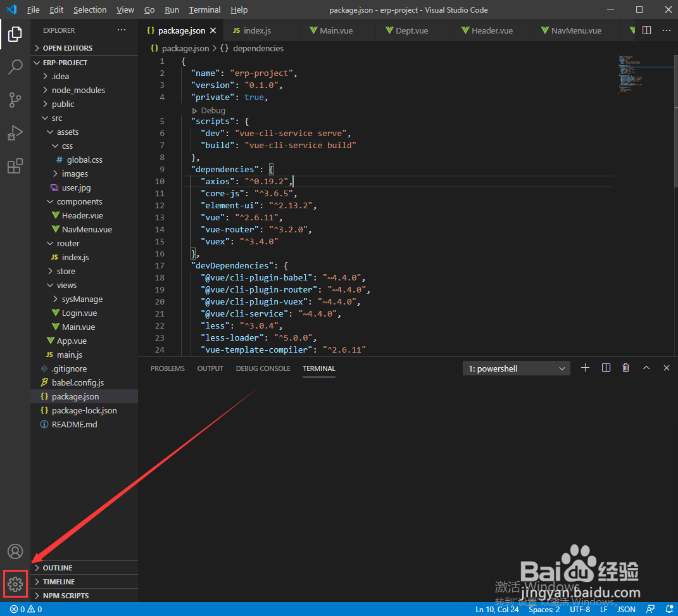Open the Selection menu
The image size is (678, 616).
pyautogui.click(x=90, y=9)
